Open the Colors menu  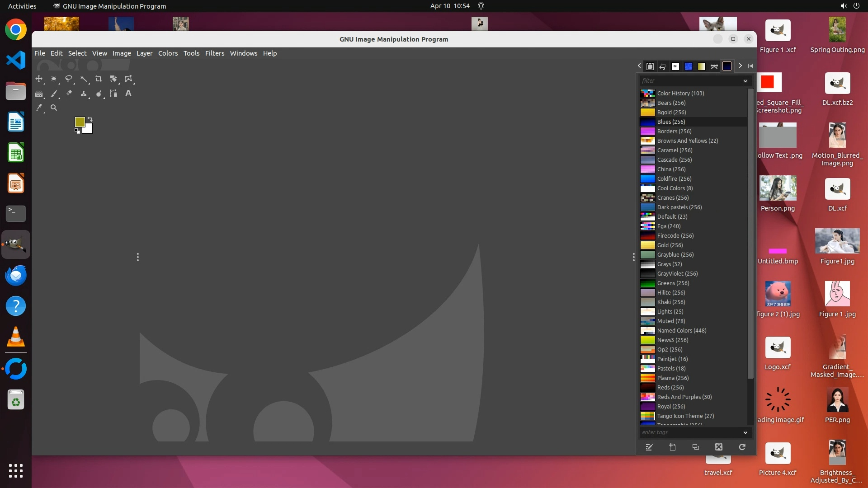click(168, 53)
